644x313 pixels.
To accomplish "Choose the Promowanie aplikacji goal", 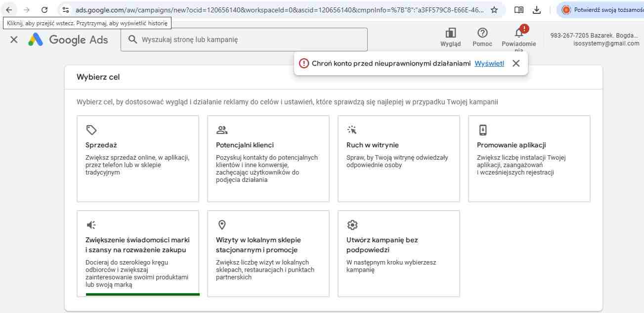I will 529,158.
